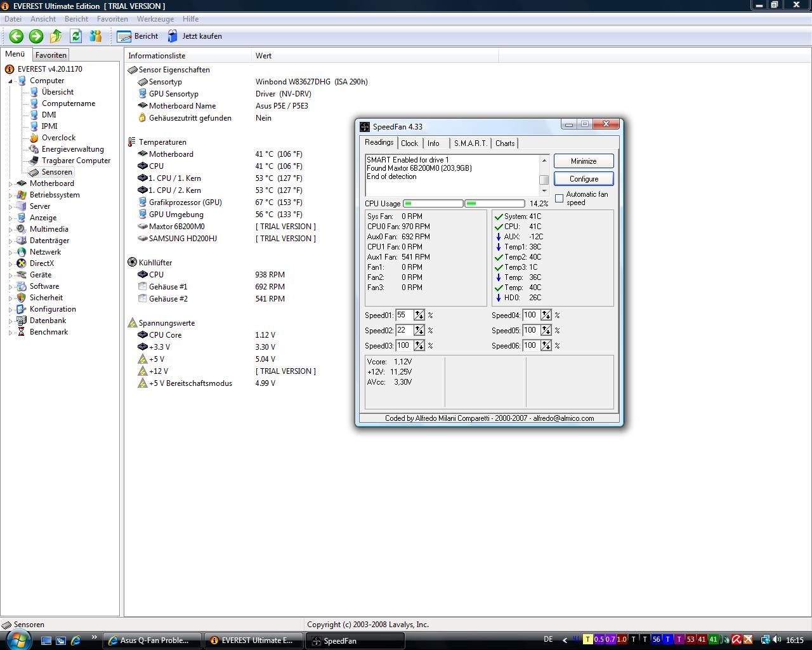
Task: Click the Kühllüfter fan icon
Action: point(132,262)
